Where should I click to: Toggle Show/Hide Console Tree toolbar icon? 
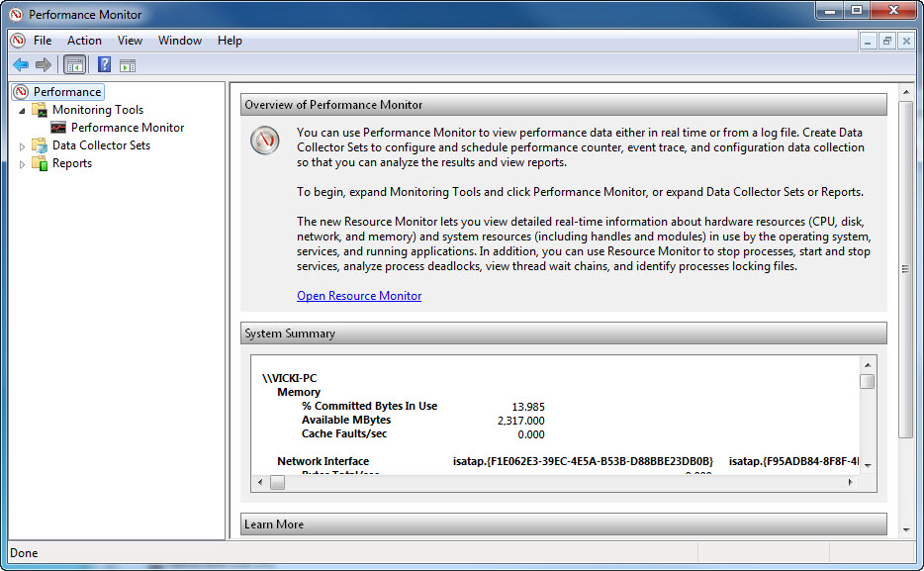[x=75, y=65]
